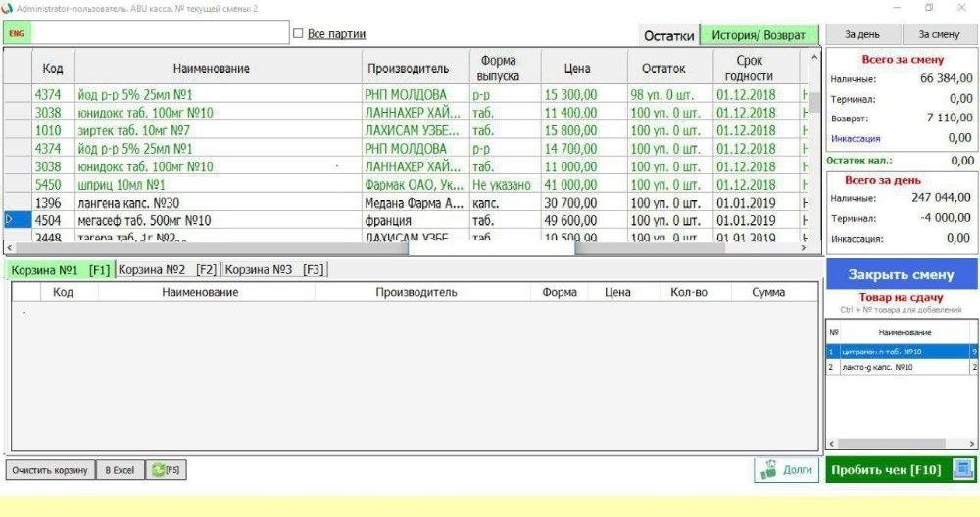Click terminal value -4 000,00
This screenshot has width=980, height=517.
point(945,218)
